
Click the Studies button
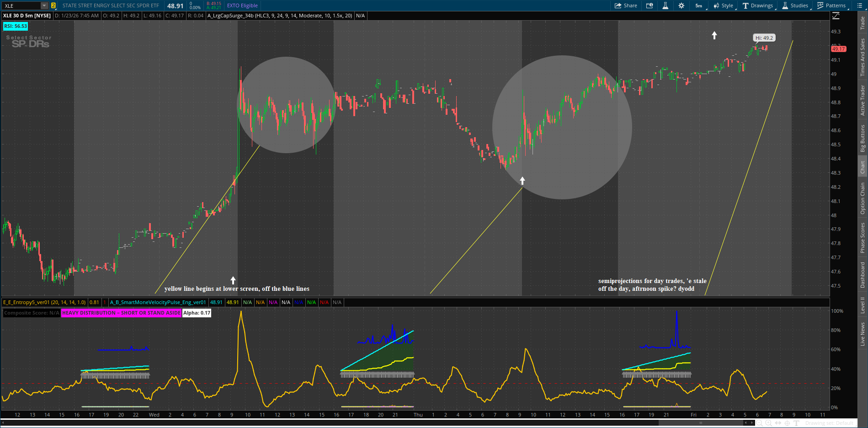(x=795, y=5)
